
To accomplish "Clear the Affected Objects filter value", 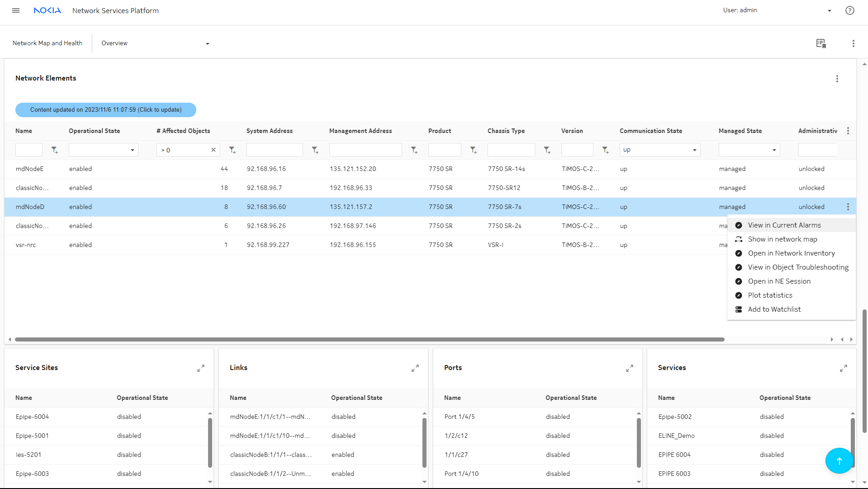I will 213,150.
